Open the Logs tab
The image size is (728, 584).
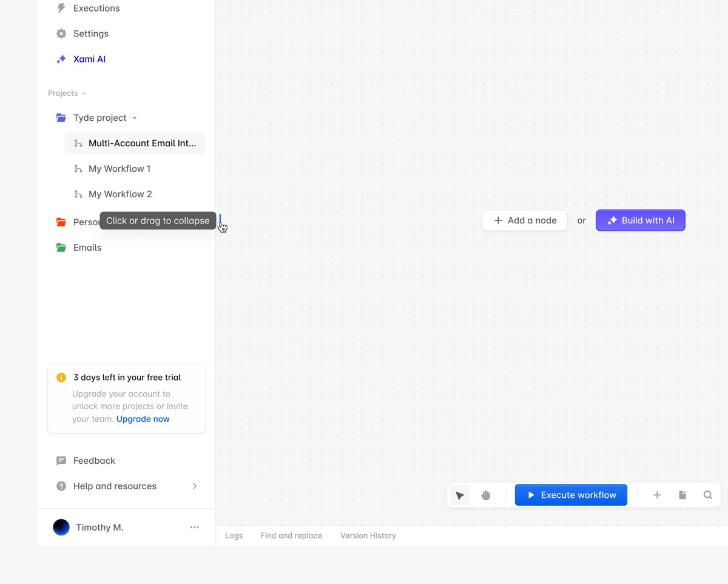coord(234,536)
